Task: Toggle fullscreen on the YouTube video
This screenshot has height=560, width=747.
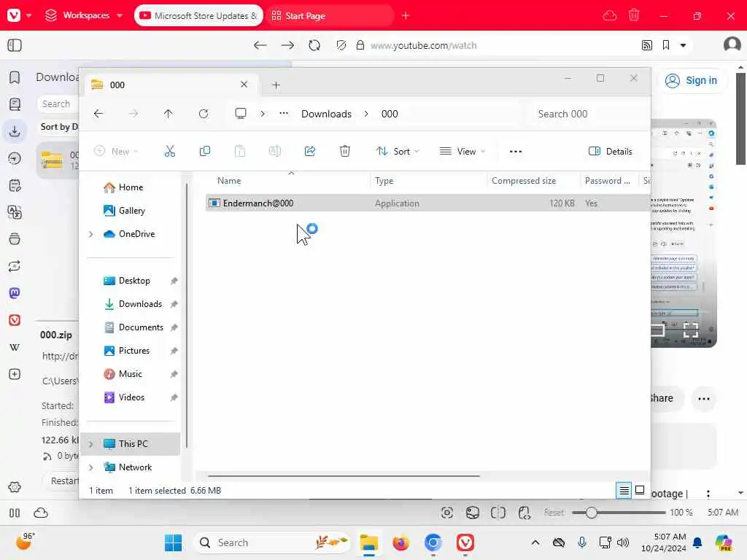Action: pos(691,330)
